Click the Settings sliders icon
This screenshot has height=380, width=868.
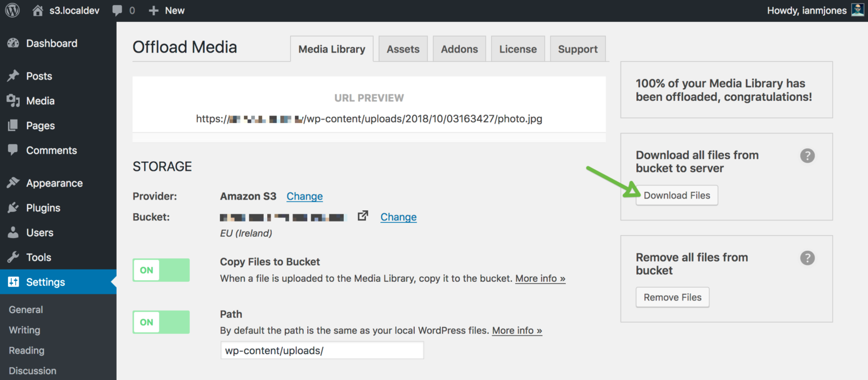tap(13, 282)
